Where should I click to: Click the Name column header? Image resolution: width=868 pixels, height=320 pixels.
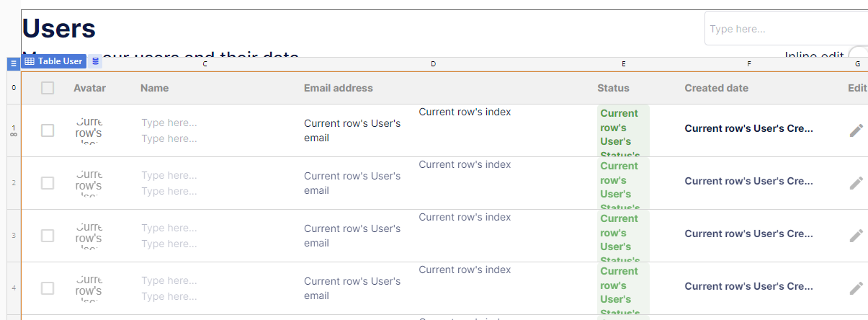154,88
